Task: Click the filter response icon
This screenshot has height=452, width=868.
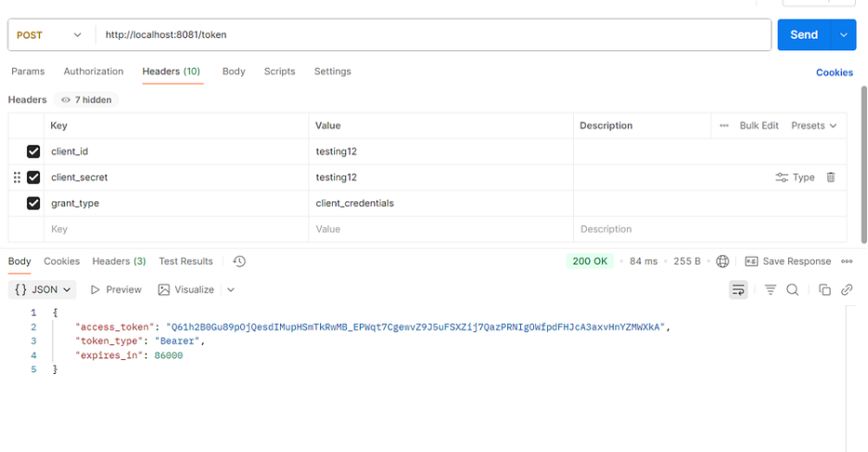Action: click(x=770, y=290)
